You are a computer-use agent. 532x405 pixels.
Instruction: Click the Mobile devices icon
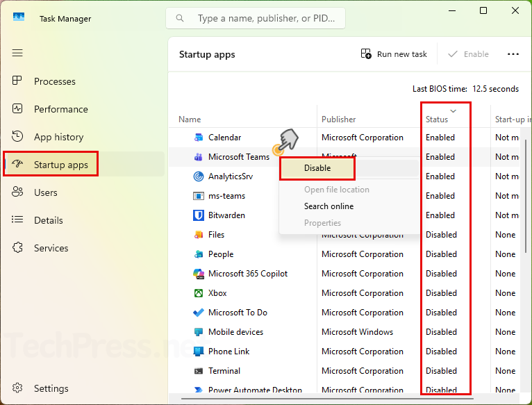click(199, 332)
